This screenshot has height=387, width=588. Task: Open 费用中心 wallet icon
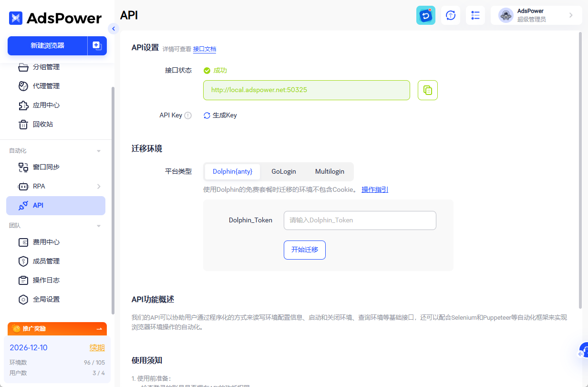[23, 242]
